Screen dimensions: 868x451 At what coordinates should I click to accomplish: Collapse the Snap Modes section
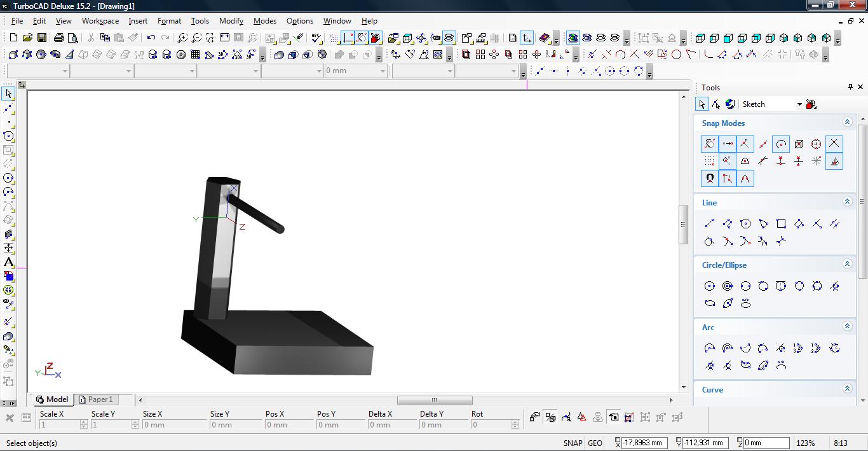coord(846,122)
